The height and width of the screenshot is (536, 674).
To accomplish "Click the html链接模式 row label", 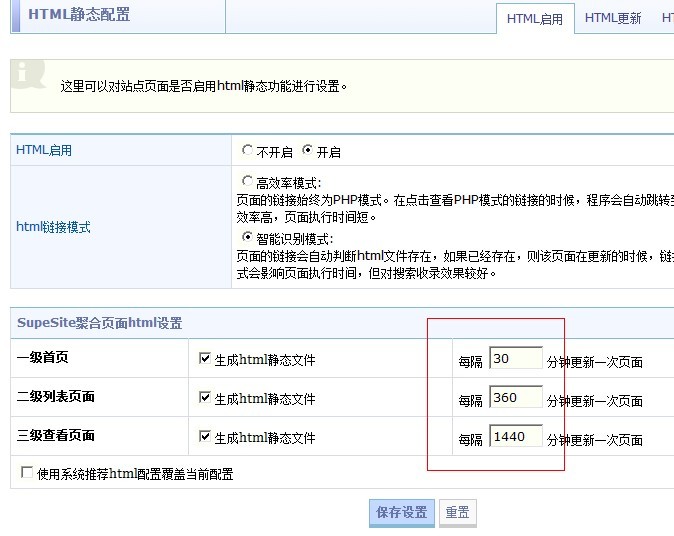I will click(53, 227).
